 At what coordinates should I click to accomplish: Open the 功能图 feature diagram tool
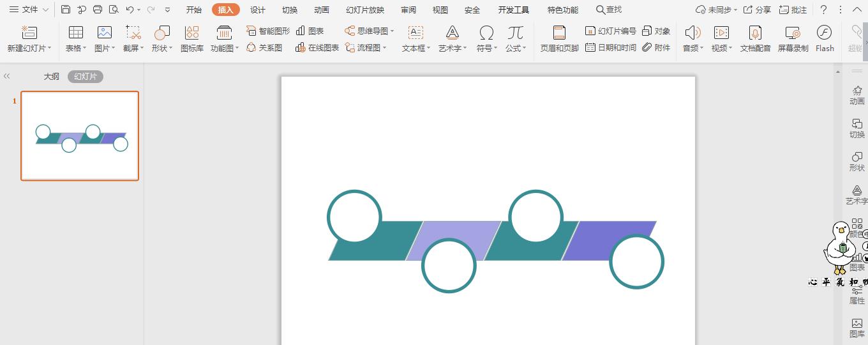pos(224,39)
